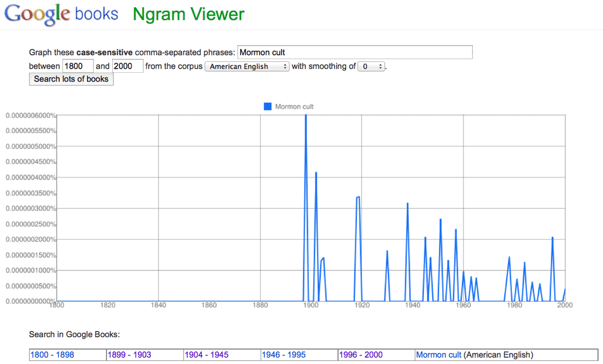
Task: Click the 0.0000004000% y-axis label
Action: coord(31,178)
